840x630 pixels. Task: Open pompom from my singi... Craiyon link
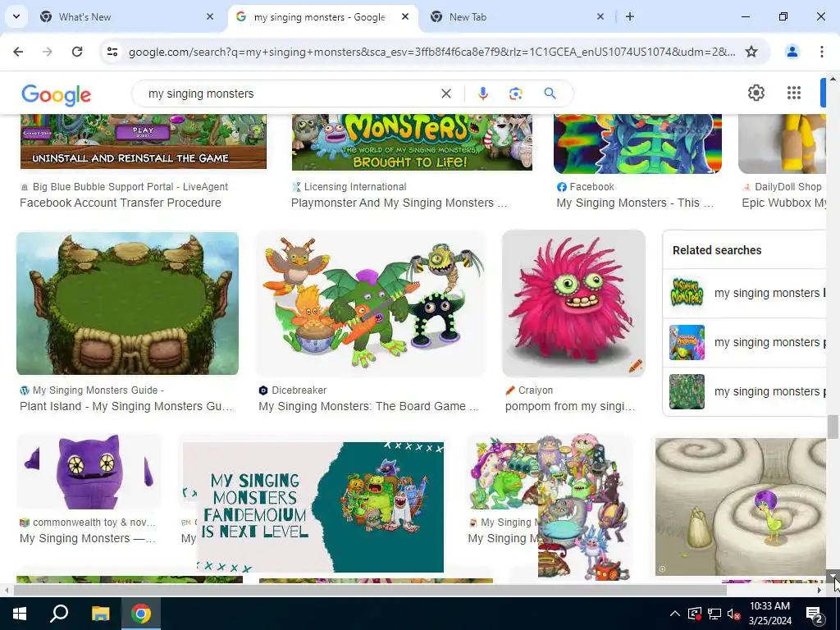point(570,406)
